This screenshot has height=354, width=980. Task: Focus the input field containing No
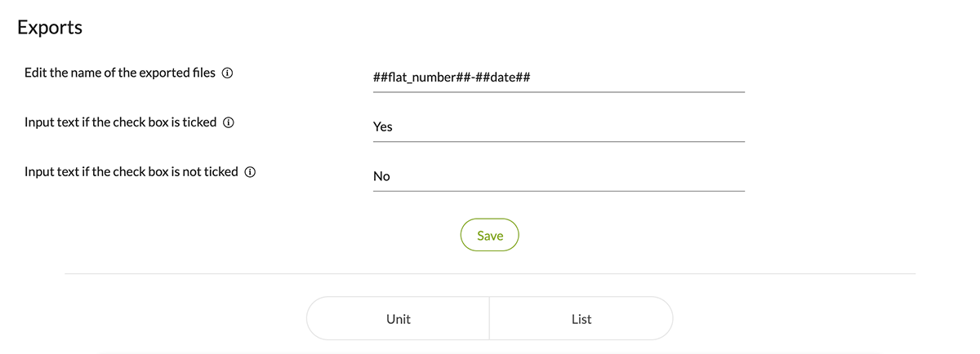pyautogui.click(x=559, y=176)
